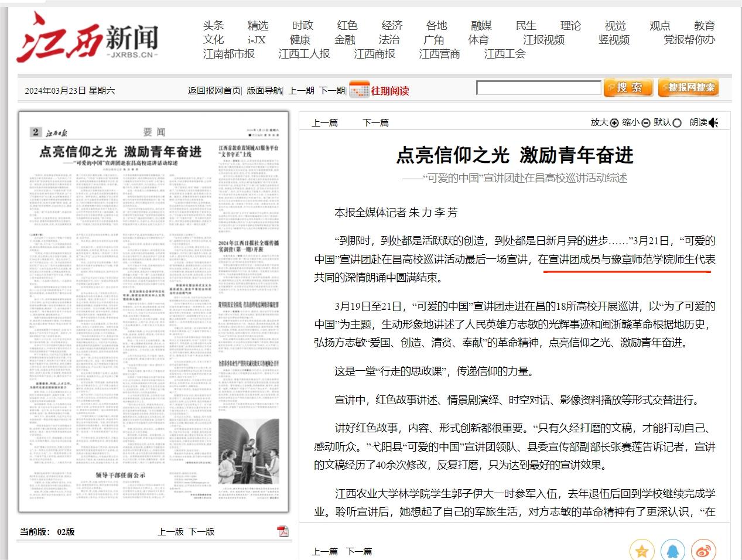Screen dimensions: 742x560
Task: Open the 理论 navigation item
Action: pos(570,25)
